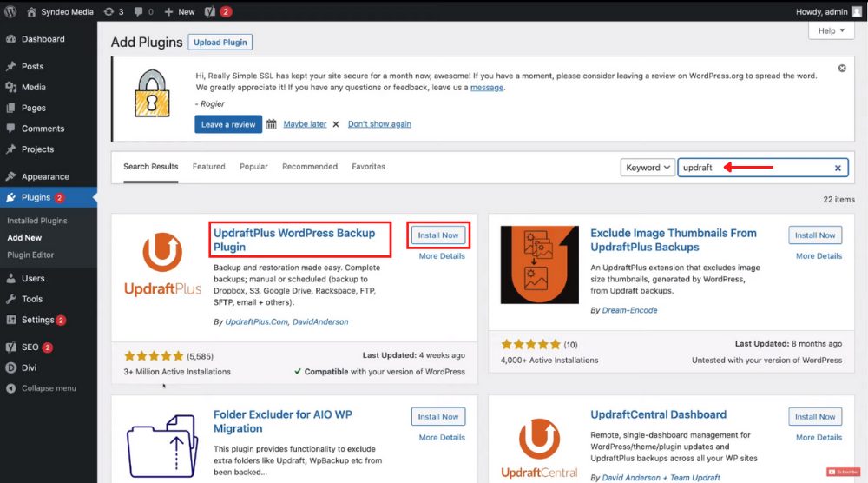Click the Upload Plugin button
The image size is (868, 483).
pos(220,42)
